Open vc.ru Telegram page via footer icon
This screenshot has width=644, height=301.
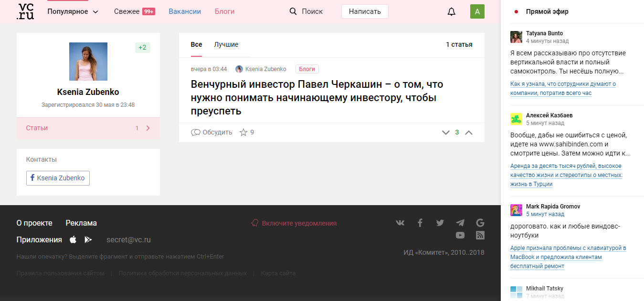[x=460, y=222]
